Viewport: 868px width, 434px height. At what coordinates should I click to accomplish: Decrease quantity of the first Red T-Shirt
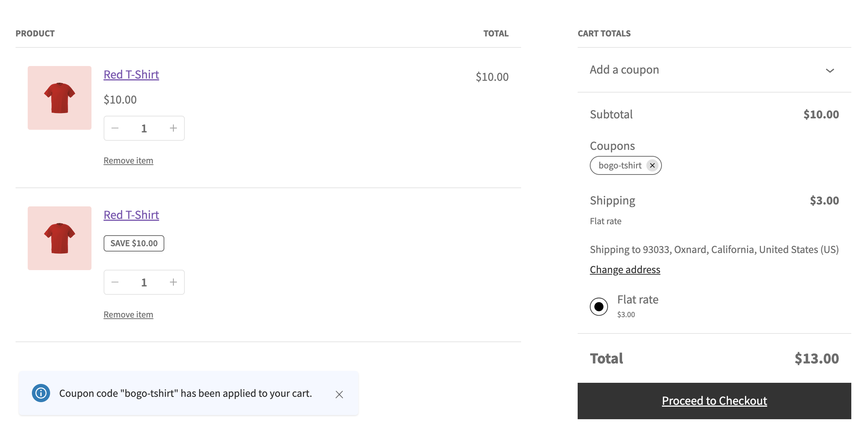click(x=115, y=128)
